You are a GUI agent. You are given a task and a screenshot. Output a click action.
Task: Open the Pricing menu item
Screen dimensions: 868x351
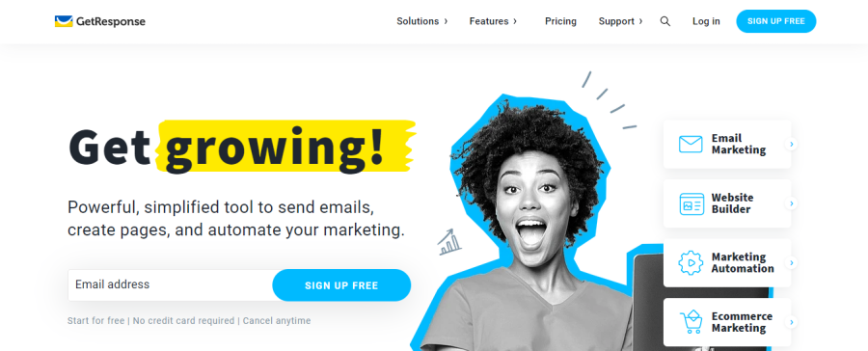(560, 21)
